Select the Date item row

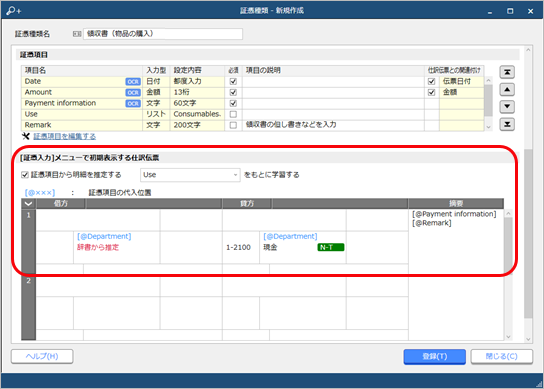[252, 82]
